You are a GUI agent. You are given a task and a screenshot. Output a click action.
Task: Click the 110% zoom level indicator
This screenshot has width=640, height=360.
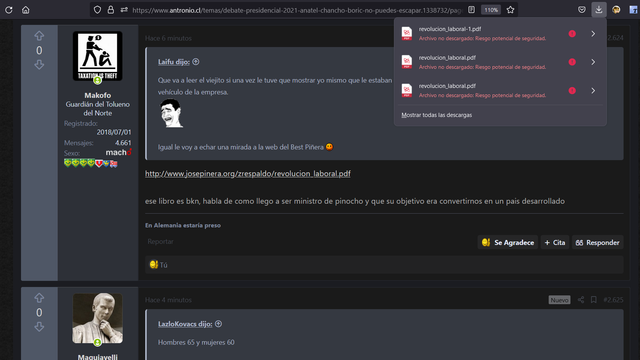pos(491,10)
